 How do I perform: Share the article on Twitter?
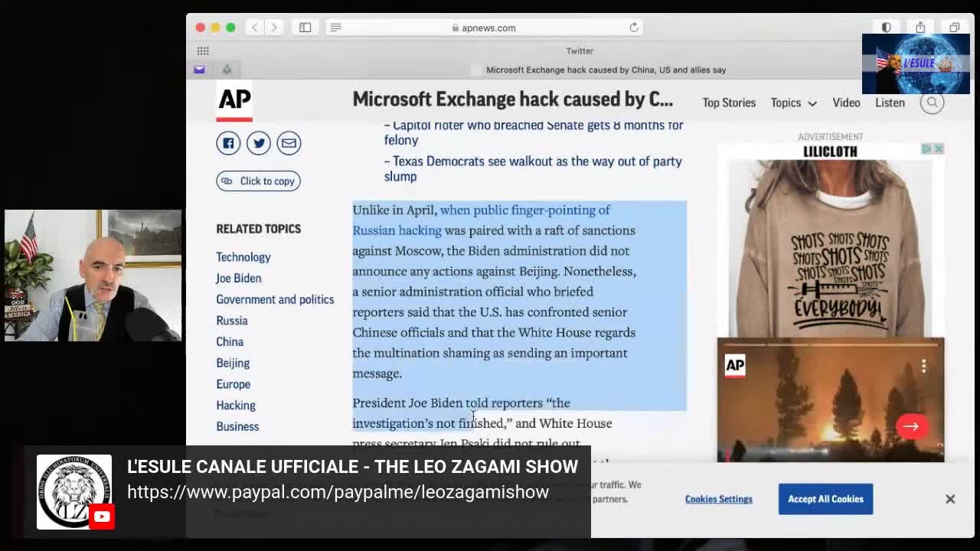pyautogui.click(x=259, y=143)
